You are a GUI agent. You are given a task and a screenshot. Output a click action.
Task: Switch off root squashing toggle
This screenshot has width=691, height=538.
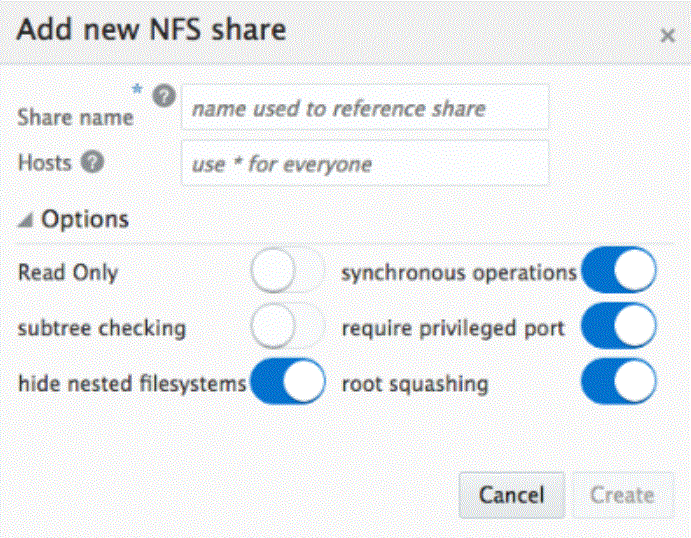(619, 382)
